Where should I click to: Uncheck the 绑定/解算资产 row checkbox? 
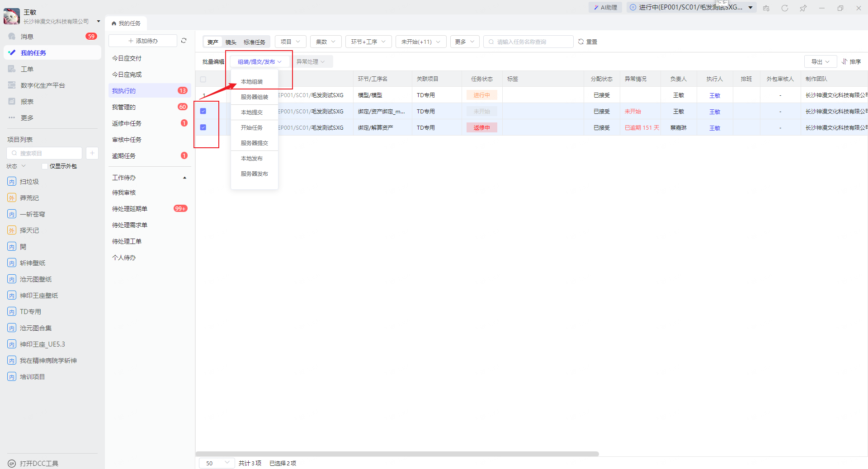click(x=203, y=127)
